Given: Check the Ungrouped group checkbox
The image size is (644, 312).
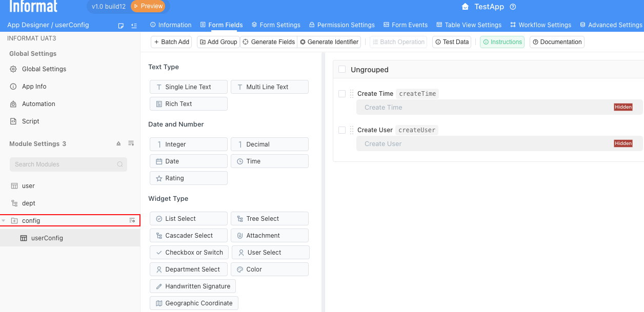Looking at the screenshot, I should click(342, 70).
